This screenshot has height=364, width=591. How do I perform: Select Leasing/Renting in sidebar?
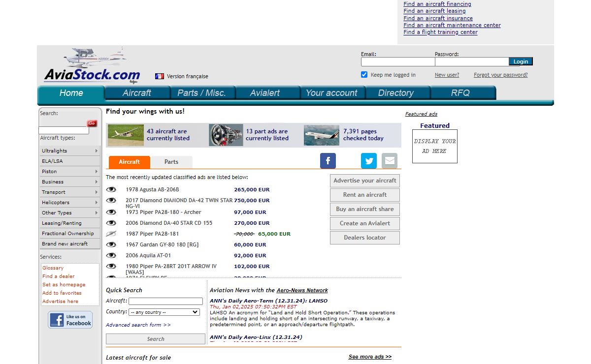point(70,223)
